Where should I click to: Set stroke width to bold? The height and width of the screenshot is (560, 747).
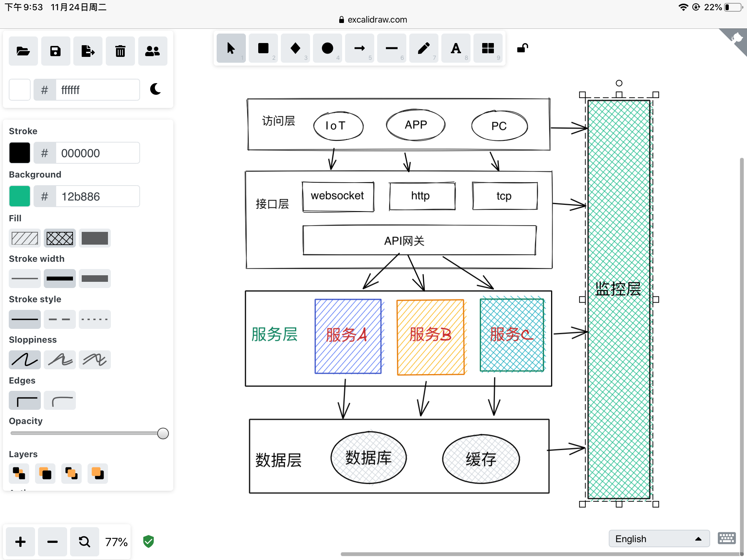pos(60,279)
